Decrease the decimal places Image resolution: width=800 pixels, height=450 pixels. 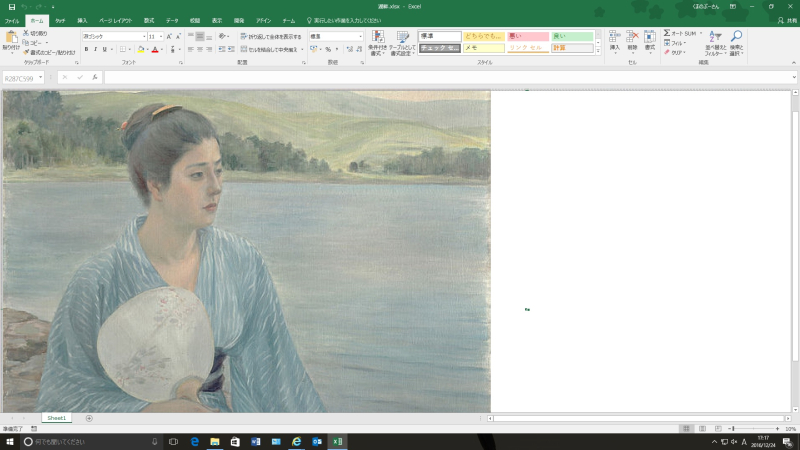[359, 49]
